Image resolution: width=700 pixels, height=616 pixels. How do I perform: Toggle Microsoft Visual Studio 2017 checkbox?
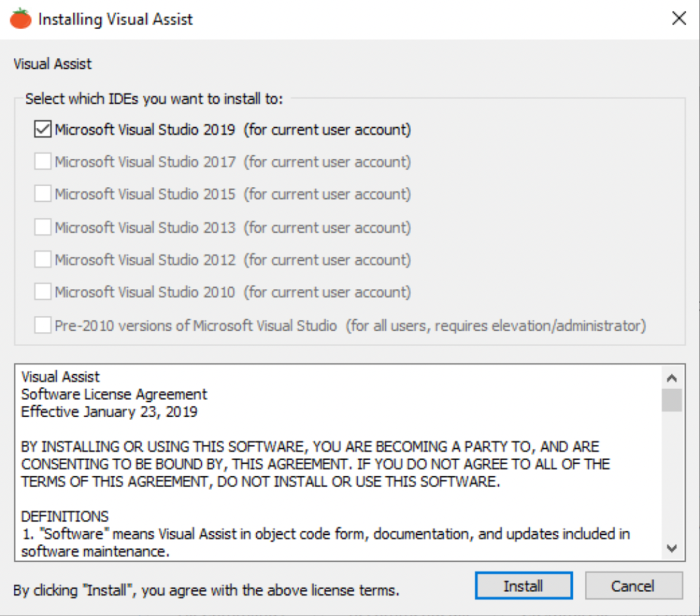point(42,162)
